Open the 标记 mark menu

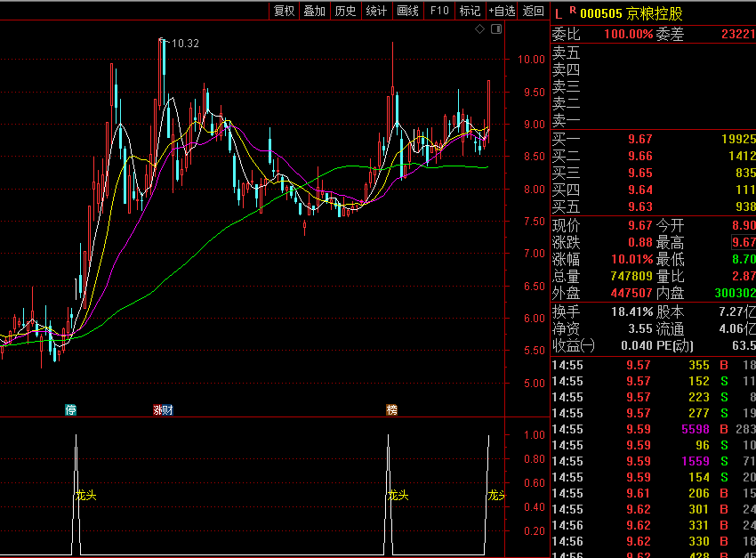coord(469,11)
